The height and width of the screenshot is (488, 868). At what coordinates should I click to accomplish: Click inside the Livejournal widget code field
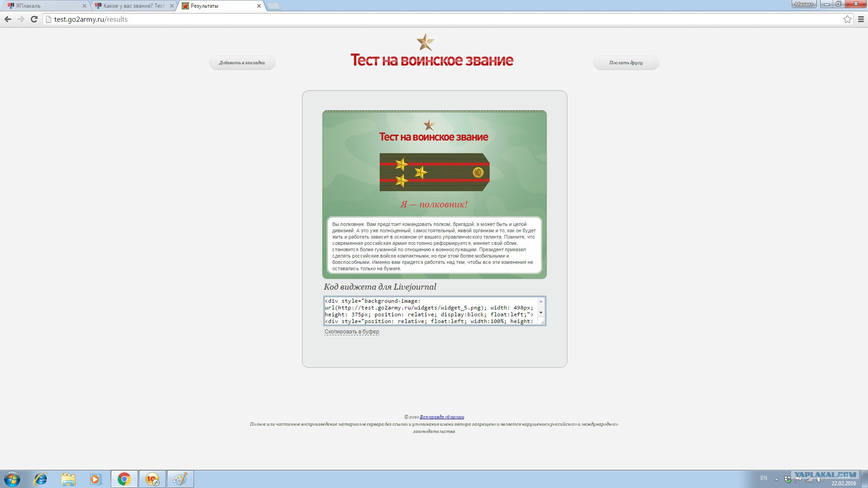[x=429, y=311]
